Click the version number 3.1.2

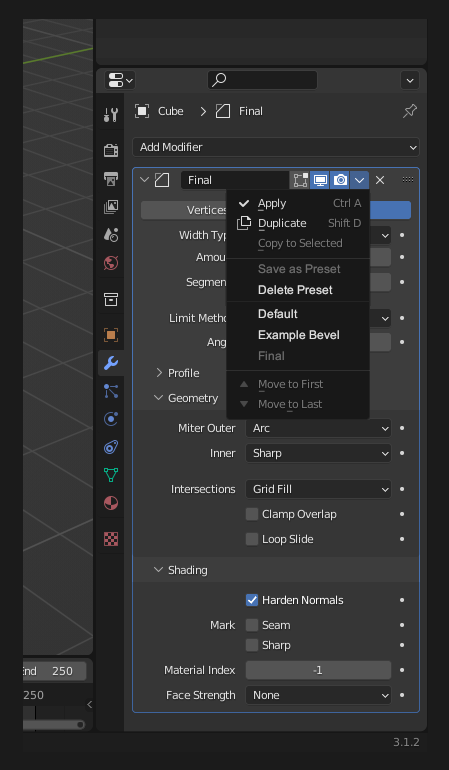point(406,742)
